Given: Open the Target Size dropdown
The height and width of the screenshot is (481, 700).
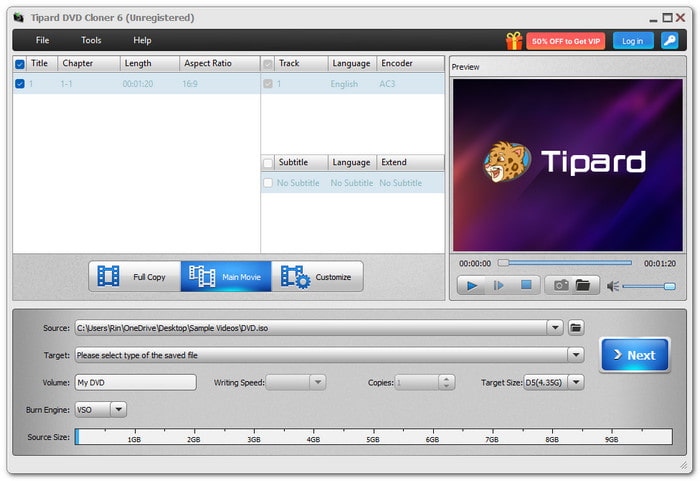Looking at the screenshot, I should coord(576,382).
